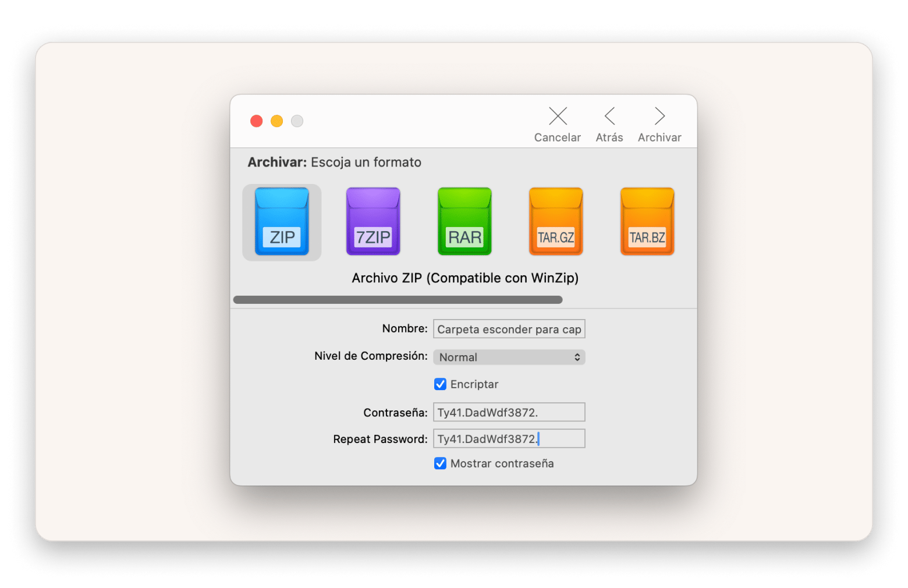This screenshot has height=588, width=908.
Task: Click the Archivo ZIP description label
Action: pos(465,278)
